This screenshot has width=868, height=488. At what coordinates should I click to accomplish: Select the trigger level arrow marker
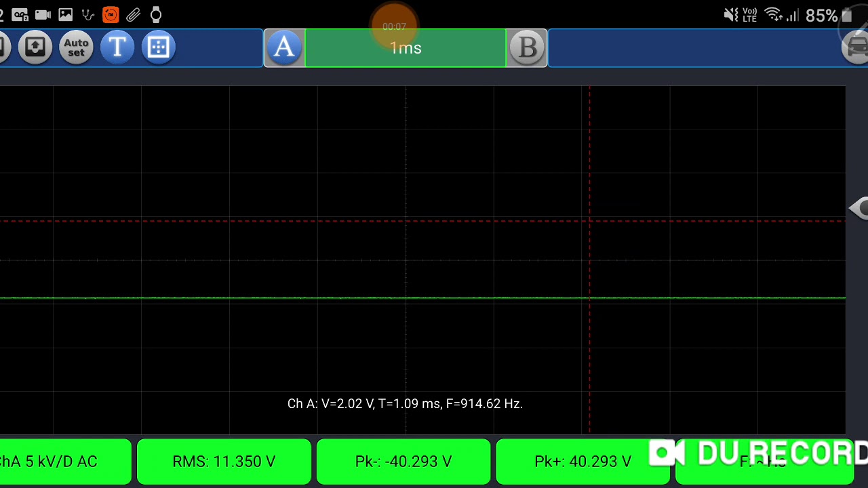pos(859,208)
